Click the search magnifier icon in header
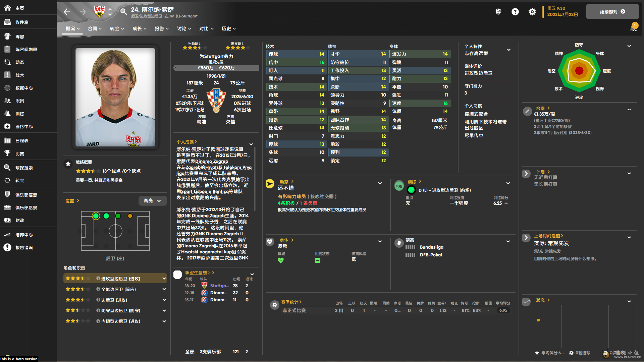 coord(123,12)
